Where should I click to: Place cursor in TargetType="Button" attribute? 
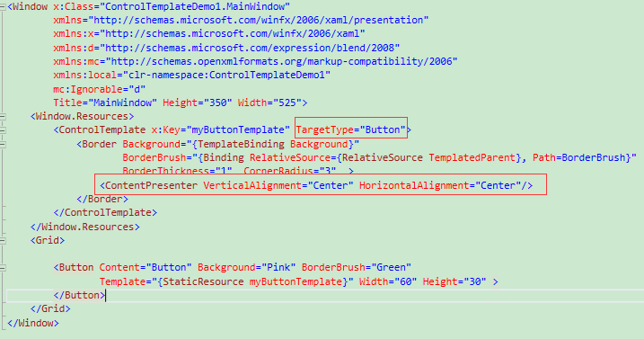[x=351, y=130]
